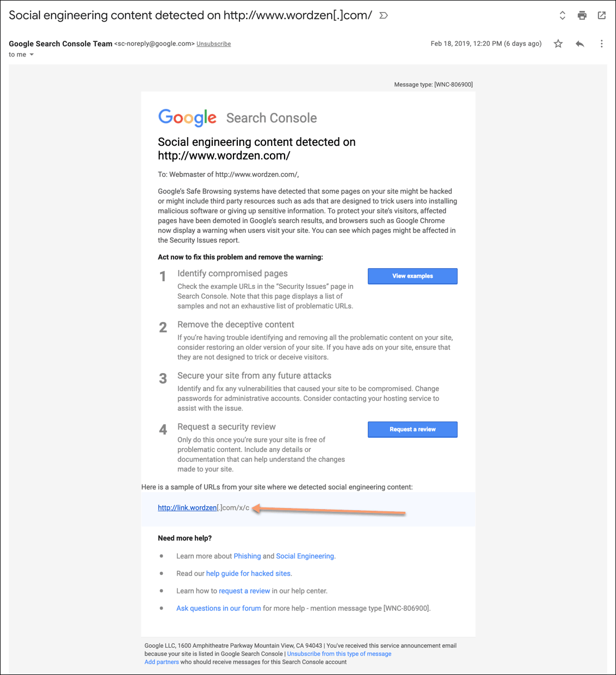Open the more options three-dot menu
The width and height of the screenshot is (616, 675).
click(601, 44)
